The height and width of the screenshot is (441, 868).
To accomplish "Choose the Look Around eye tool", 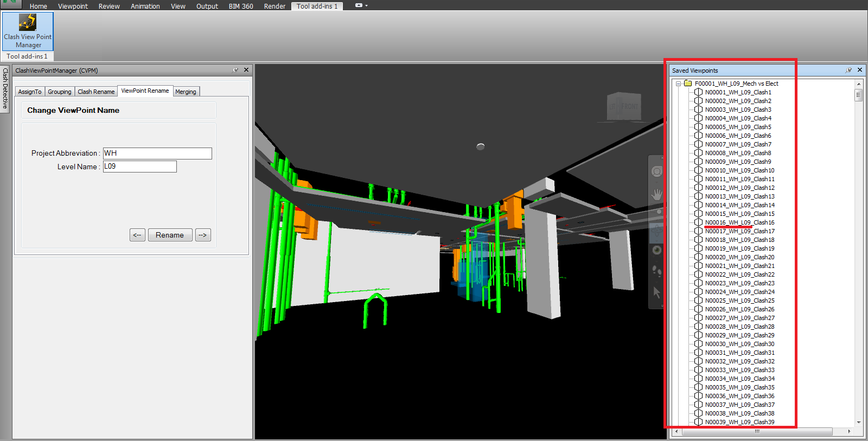I will [x=656, y=250].
